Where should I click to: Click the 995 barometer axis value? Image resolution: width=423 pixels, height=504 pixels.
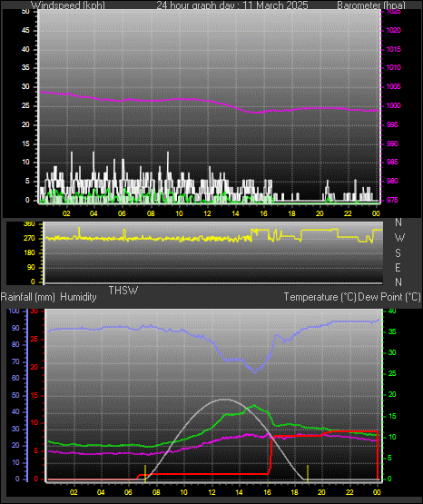(392, 124)
